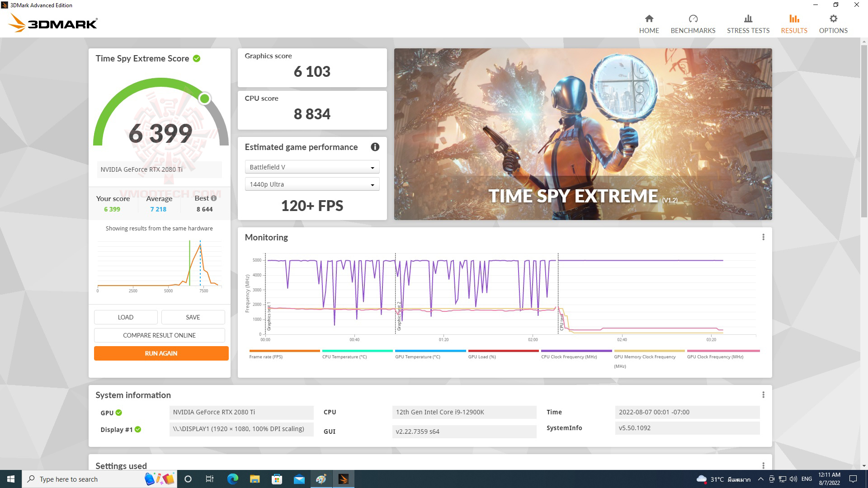Open the System information options menu
This screenshot has width=868, height=488.
764,394
